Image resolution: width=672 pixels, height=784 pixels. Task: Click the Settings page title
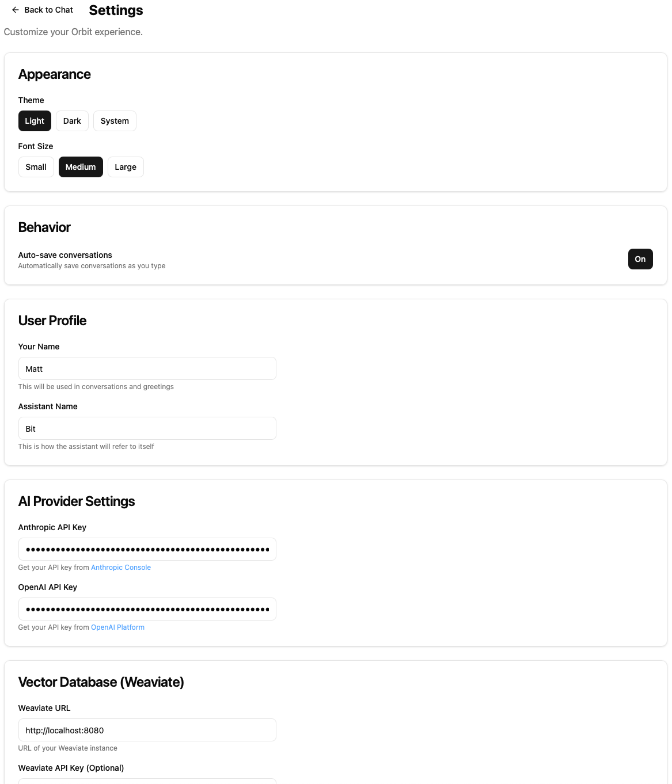[x=115, y=10]
